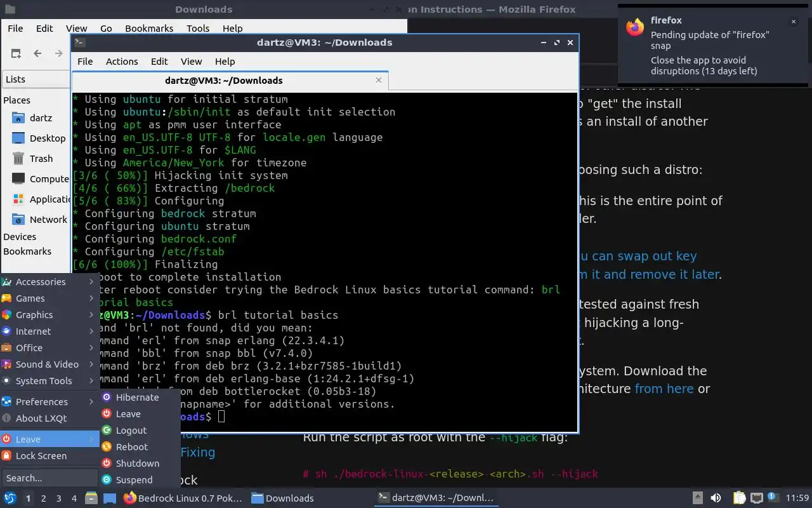This screenshot has width=812, height=508.
Task: Open the update notifier tray icon
Action: pyautogui.click(x=773, y=498)
